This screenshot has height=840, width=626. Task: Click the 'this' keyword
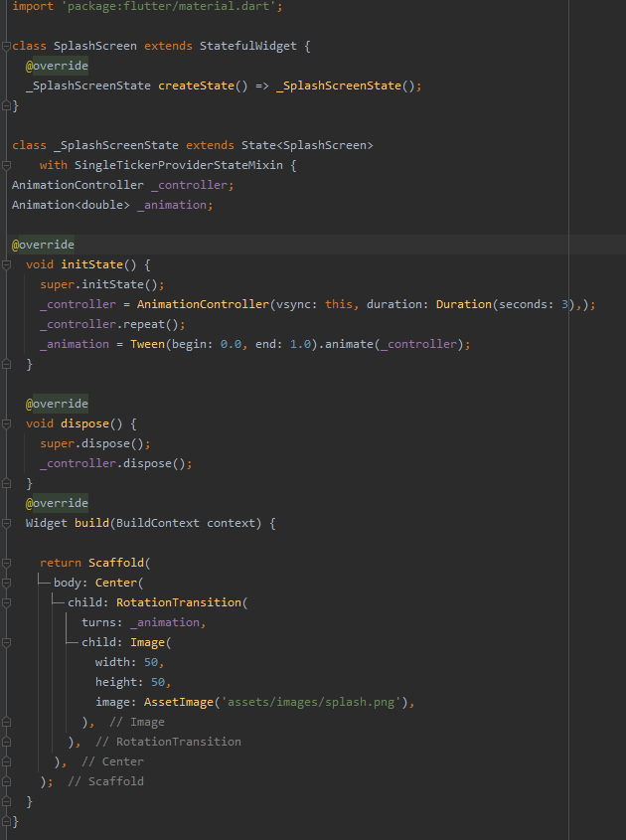(x=339, y=304)
